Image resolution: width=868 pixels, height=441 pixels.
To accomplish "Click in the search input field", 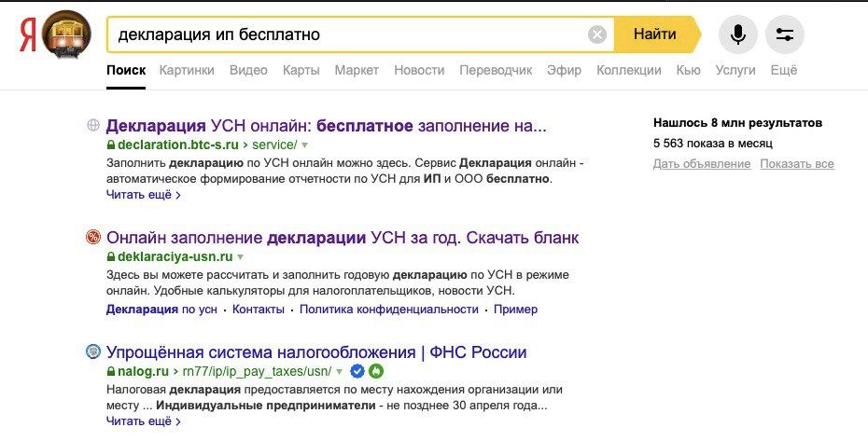I will tap(349, 34).
